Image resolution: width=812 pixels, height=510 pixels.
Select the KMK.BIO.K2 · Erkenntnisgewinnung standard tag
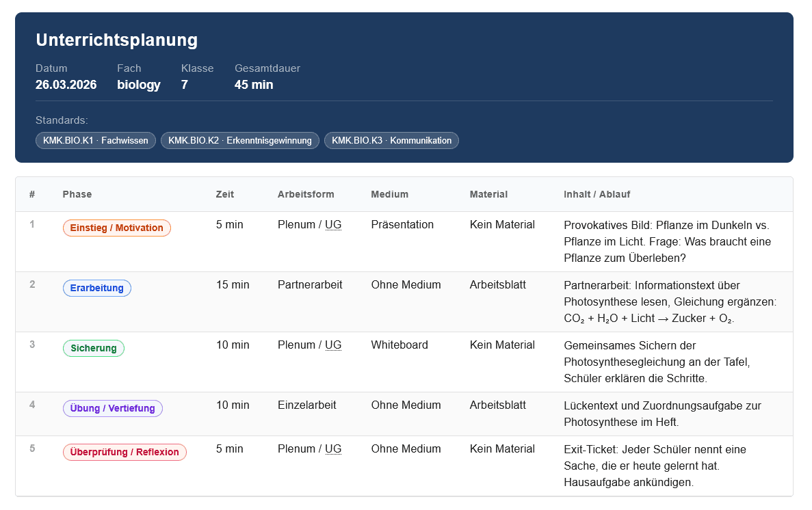(240, 140)
